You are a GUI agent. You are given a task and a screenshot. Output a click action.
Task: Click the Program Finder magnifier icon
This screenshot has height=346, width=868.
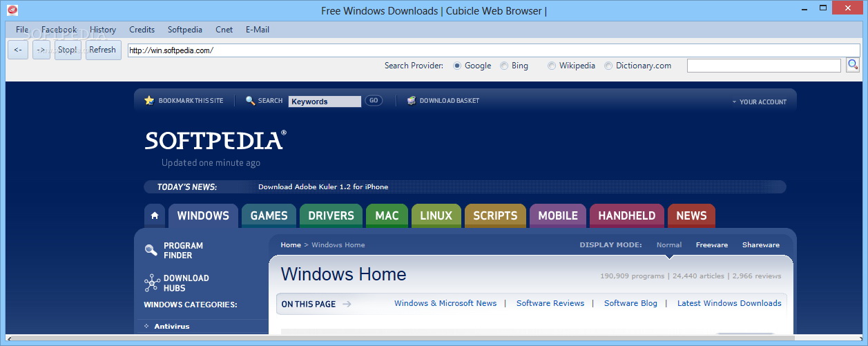pyautogui.click(x=151, y=251)
